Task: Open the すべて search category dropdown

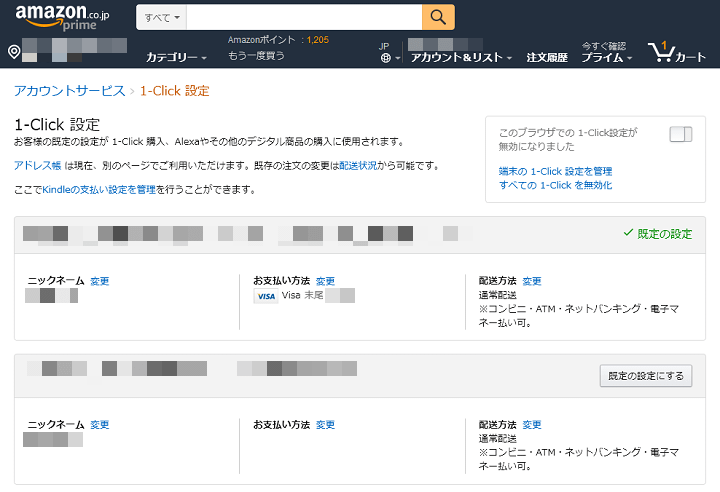Action: [162, 17]
